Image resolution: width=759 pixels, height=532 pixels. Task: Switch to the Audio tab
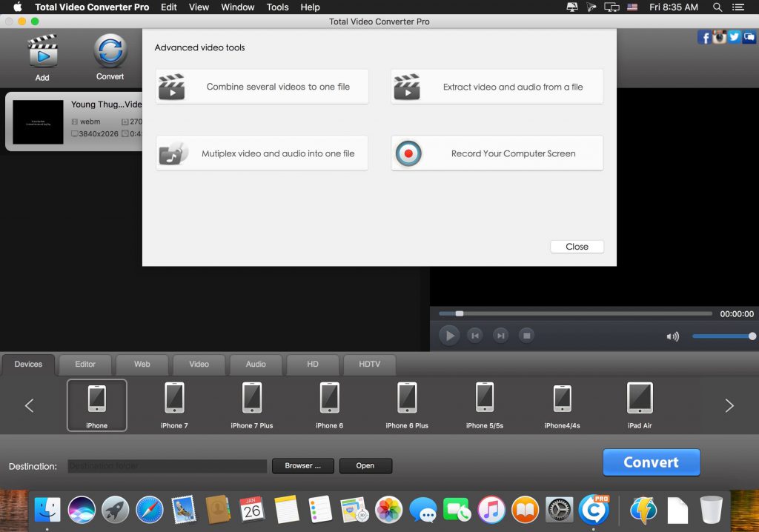(x=255, y=365)
